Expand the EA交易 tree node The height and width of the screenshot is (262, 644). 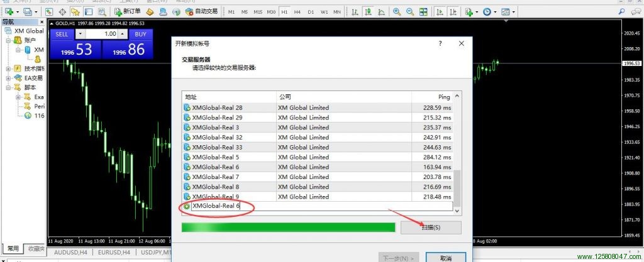(8, 78)
